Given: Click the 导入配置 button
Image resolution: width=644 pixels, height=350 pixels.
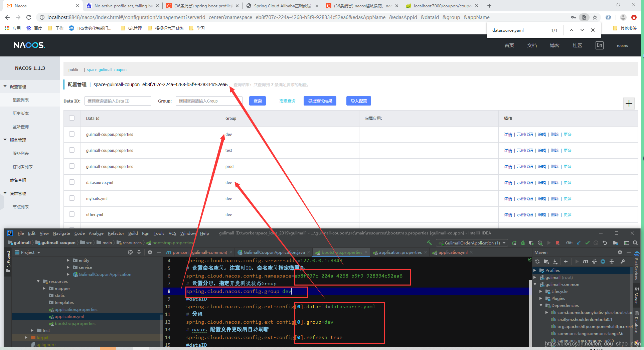Looking at the screenshot, I should 359,101.
